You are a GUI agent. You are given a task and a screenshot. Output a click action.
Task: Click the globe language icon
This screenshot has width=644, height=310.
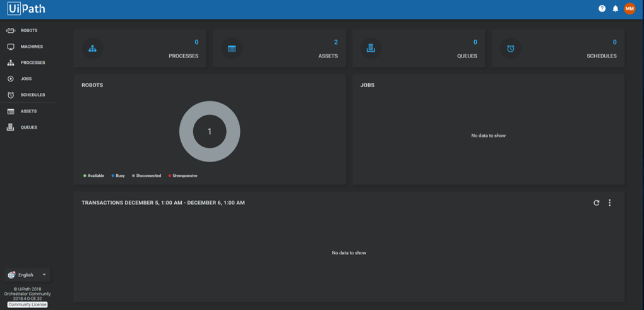click(x=11, y=275)
